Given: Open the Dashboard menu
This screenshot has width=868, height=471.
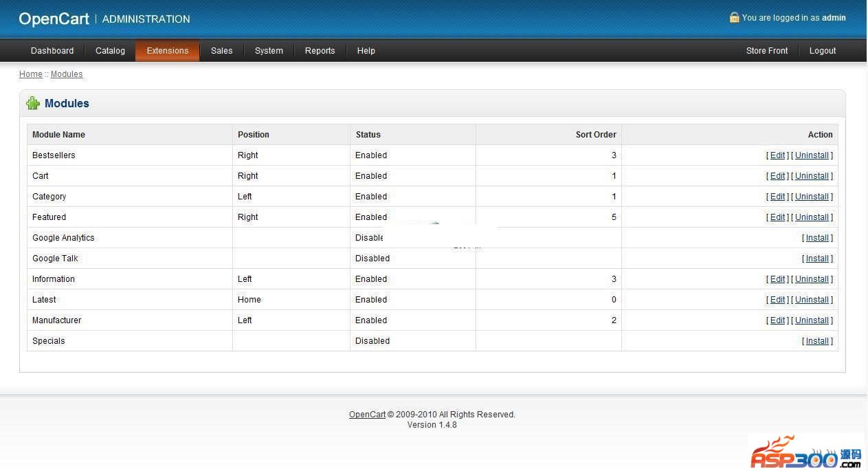Looking at the screenshot, I should (52, 50).
